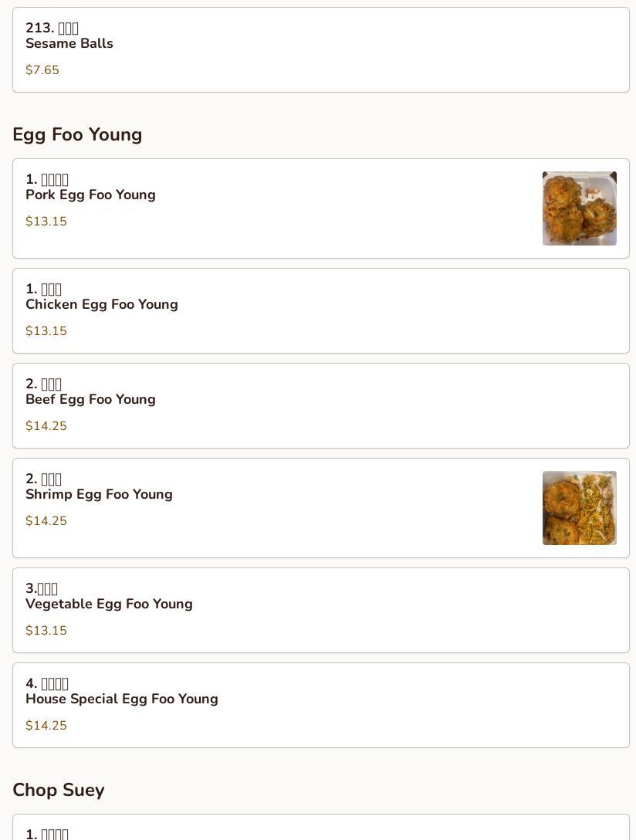Click the $13.15 Vegetable Egg Foo Young price

pyautogui.click(x=46, y=631)
